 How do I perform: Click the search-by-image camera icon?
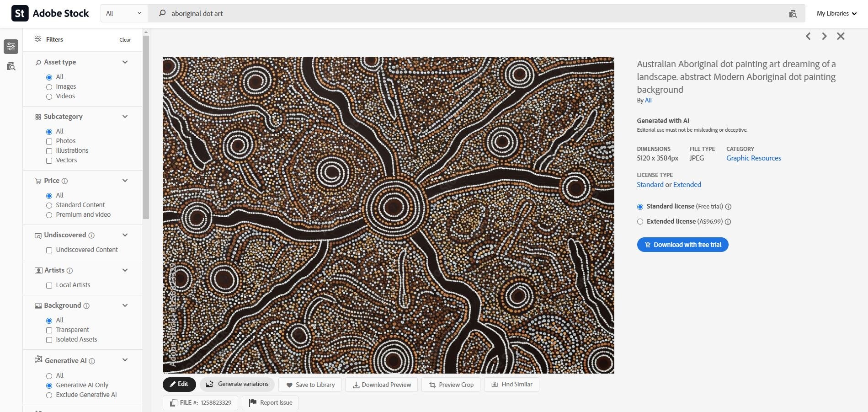coord(793,13)
